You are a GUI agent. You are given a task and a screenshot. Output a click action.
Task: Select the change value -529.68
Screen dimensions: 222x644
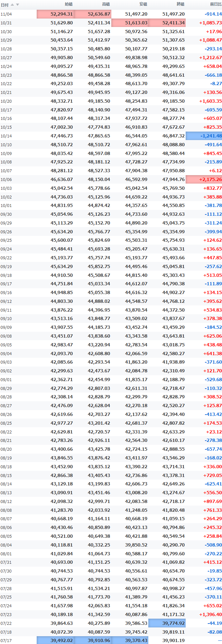pos(213,380)
